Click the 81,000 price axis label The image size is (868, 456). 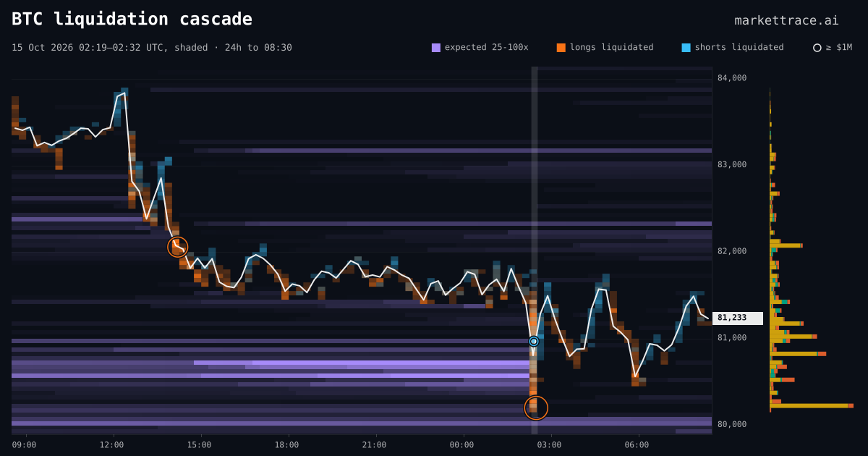point(732,337)
